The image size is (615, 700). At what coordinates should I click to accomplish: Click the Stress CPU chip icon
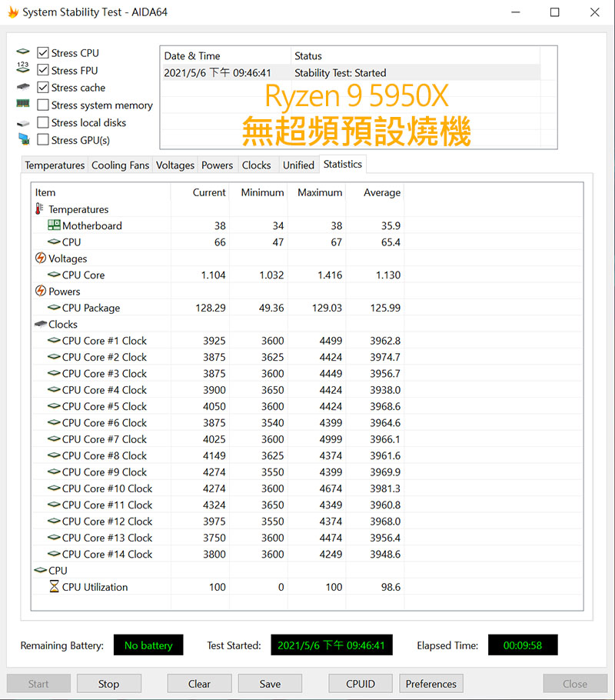tap(23, 52)
